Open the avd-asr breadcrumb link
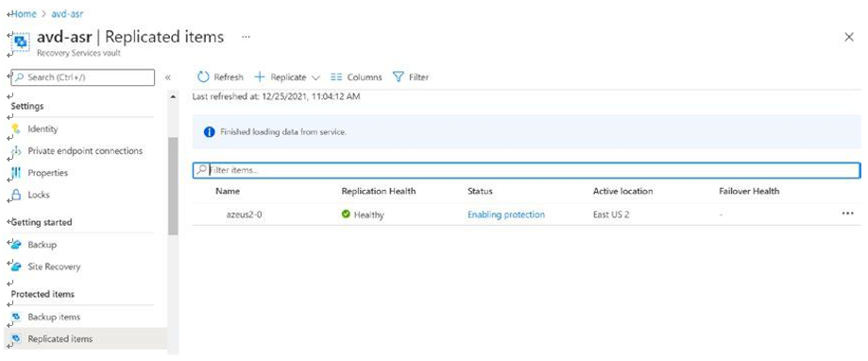 tap(68, 14)
